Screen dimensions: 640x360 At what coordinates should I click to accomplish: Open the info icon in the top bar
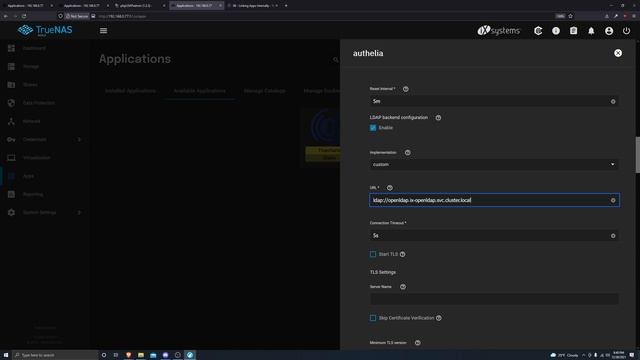(x=556, y=31)
